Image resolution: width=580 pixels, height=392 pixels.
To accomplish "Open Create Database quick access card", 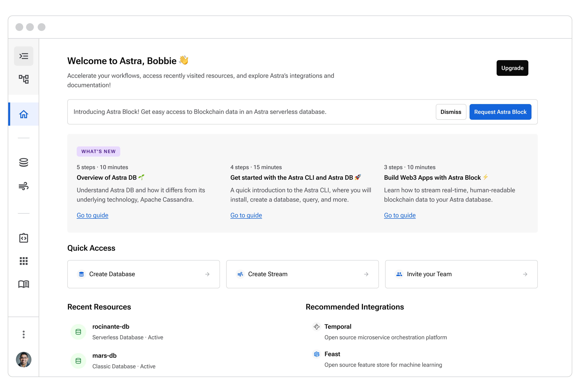I will [144, 274].
